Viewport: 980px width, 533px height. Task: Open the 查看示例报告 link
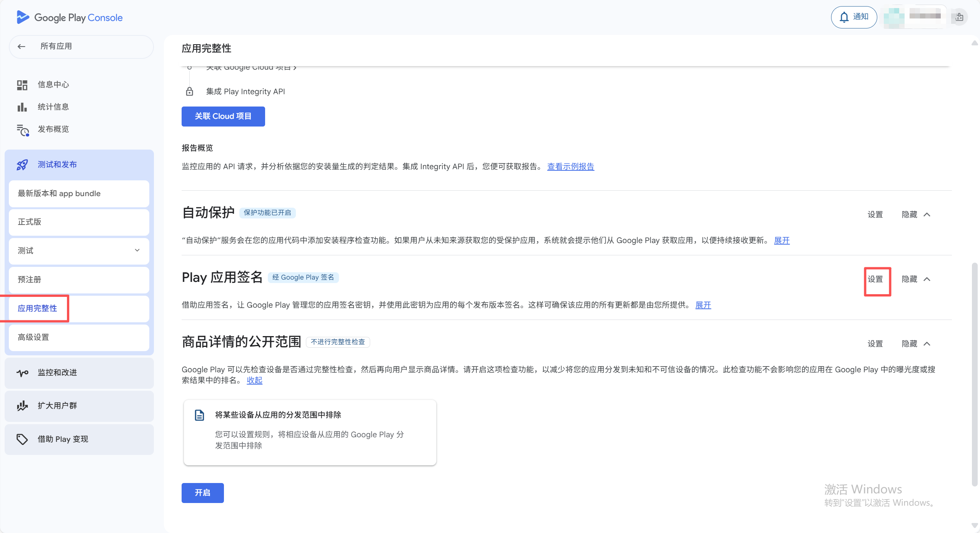tap(571, 167)
